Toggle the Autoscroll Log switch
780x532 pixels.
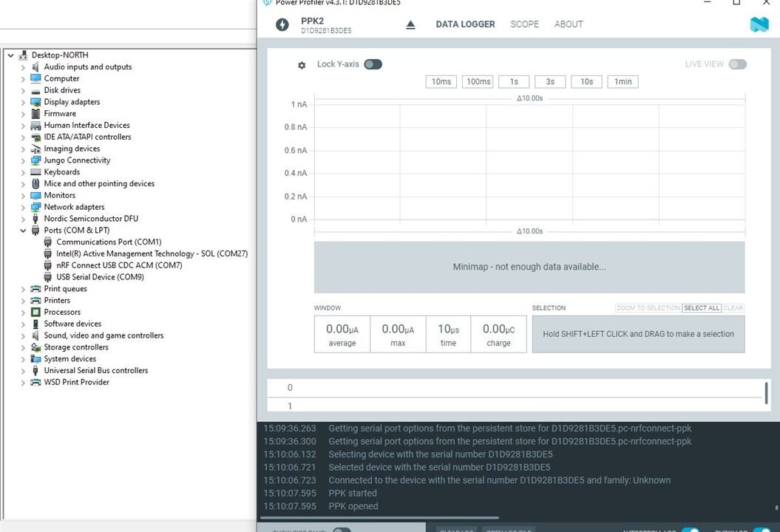click(x=691, y=530)
